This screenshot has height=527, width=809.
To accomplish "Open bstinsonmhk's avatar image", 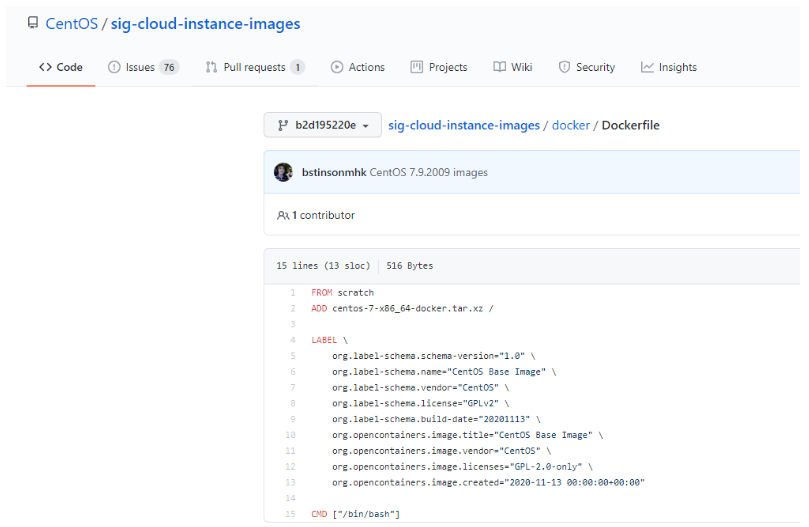I will [283, 172].
